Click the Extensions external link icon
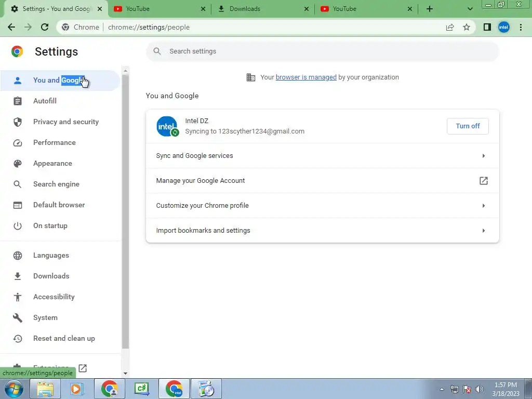This screenshot has width=532, height=399. tap(83, 368)
